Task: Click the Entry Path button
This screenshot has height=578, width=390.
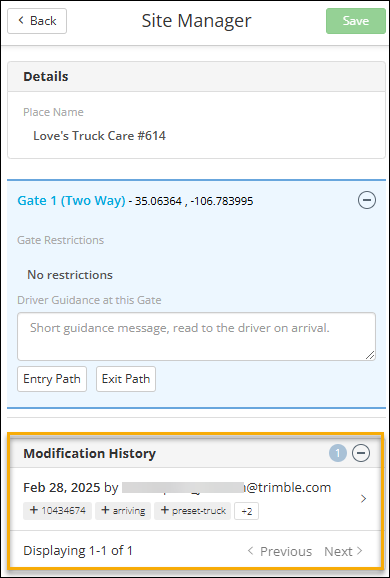Action: pos(52,379)
